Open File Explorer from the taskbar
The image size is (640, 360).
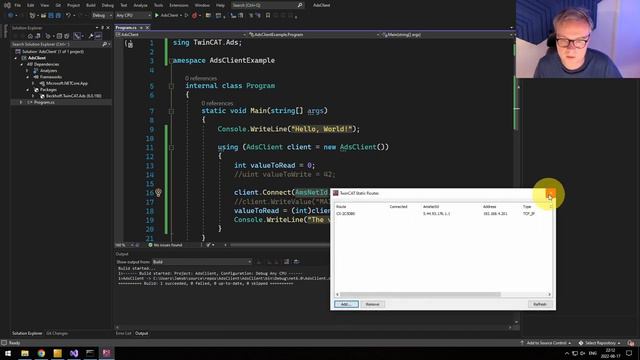25,353
